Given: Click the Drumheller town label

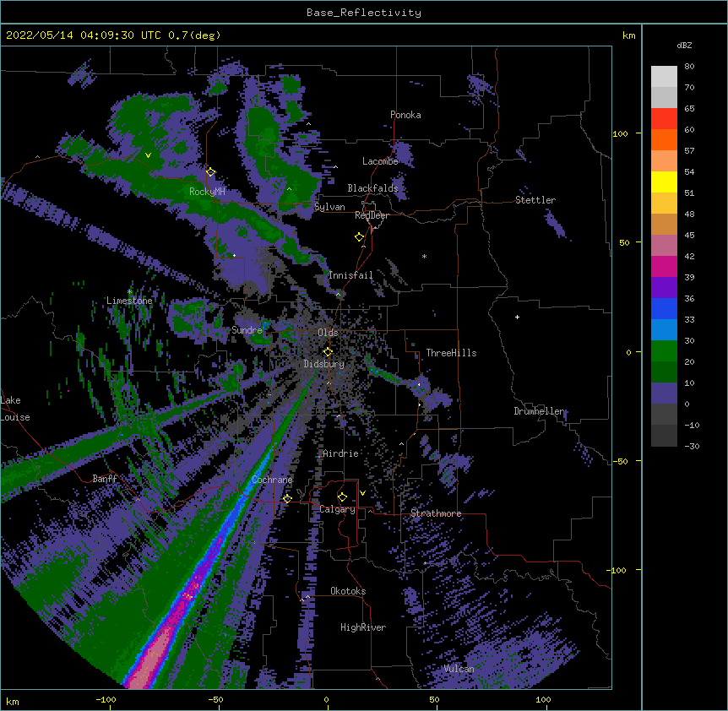Looking at the screenshot, I should [x=539, y=411].
